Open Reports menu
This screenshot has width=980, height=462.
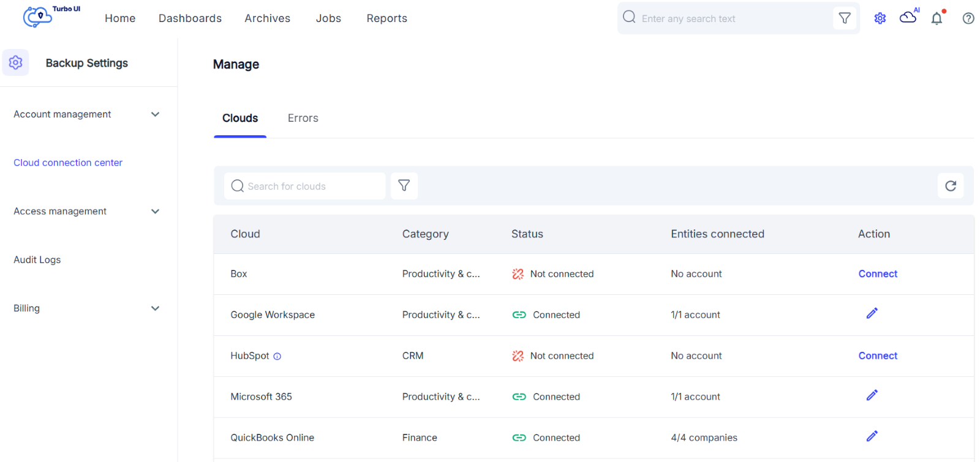[x=387, y=18]
